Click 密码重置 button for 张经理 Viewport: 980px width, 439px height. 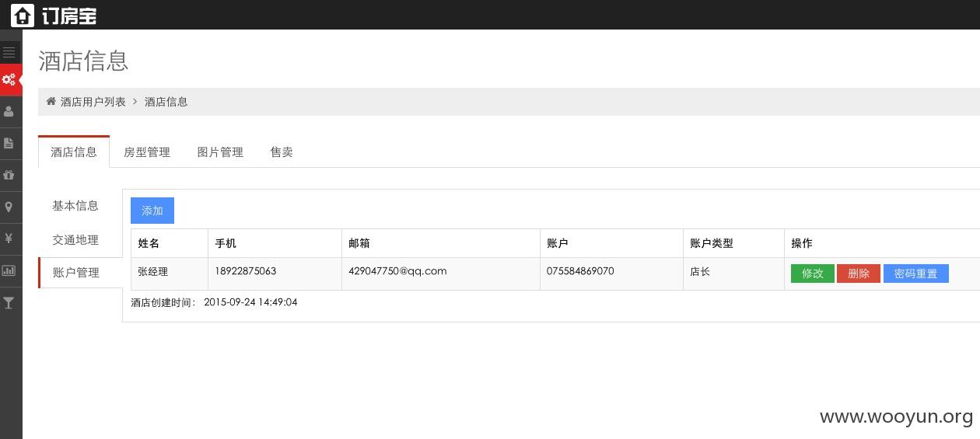[x=916, y=274]
